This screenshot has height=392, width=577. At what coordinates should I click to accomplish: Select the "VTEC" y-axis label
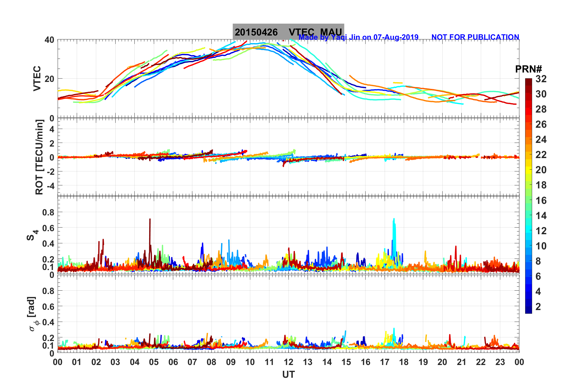click(x=37, y=79)
